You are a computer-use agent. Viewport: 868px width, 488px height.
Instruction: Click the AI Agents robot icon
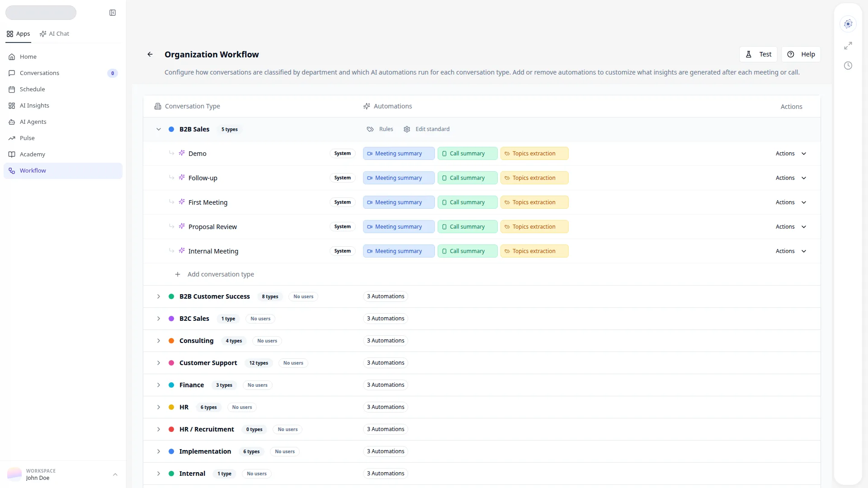click(x=12, y=122)
